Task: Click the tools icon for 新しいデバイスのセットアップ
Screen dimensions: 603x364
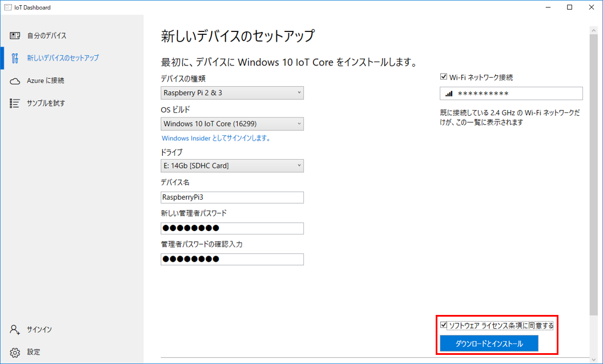Action: pyautogui.click(x=15, y=58)
